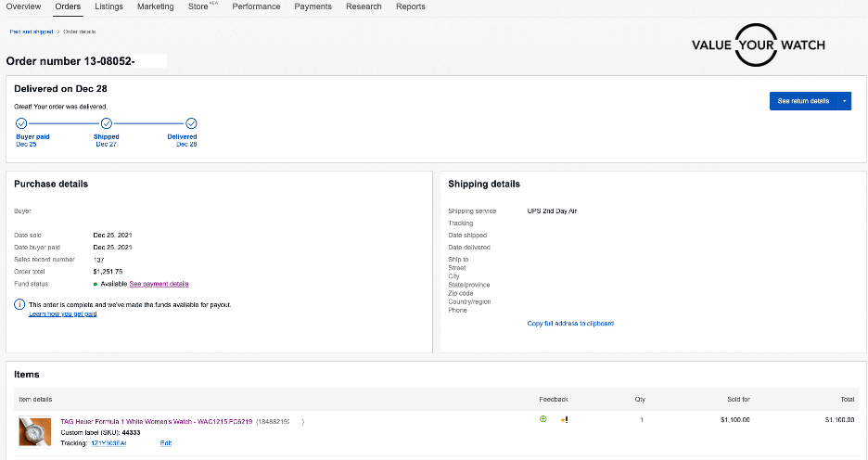
Task: Click Copy full address to clipboard
Action: tap(569, 324)
